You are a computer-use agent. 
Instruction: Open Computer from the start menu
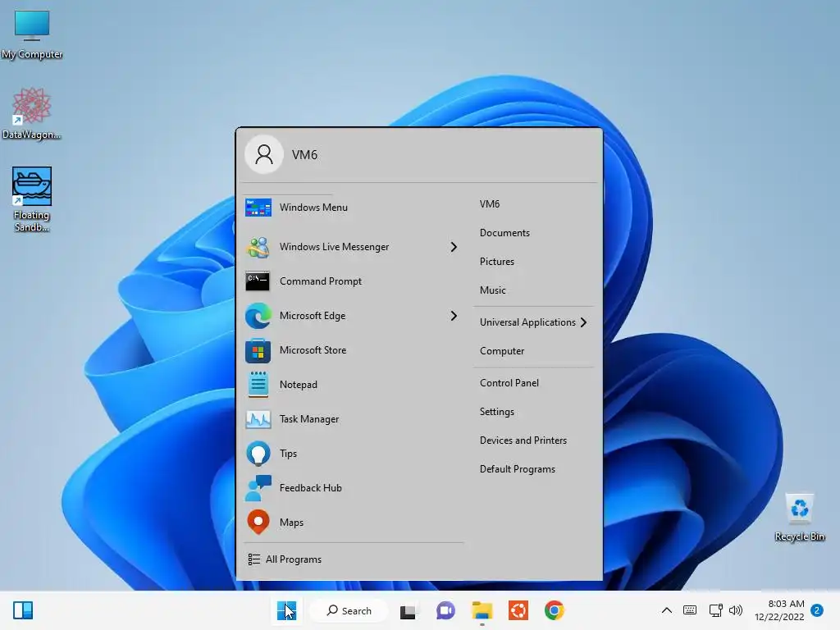502,351
